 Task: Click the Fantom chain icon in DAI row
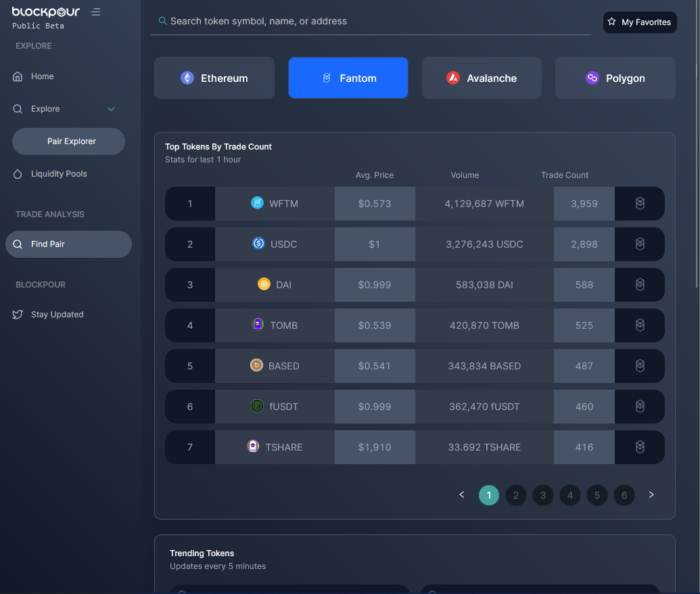click(640, 285)
